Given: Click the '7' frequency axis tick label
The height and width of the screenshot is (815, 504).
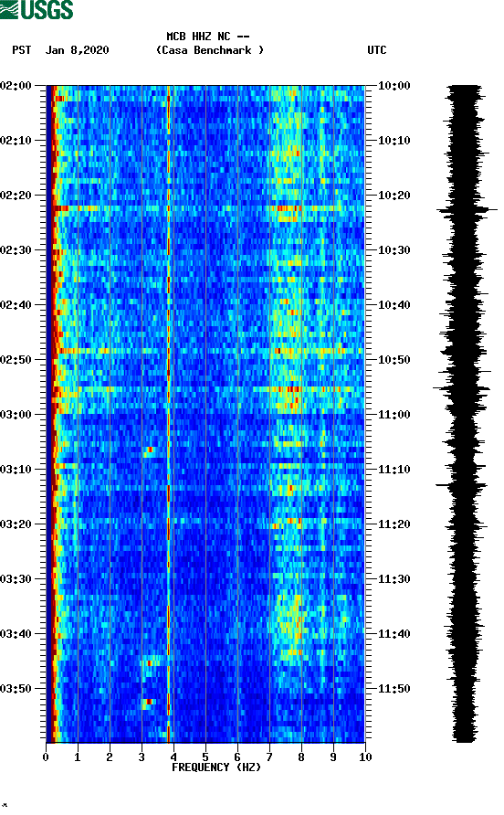Looking at the screenshot, I should [269, 757].
